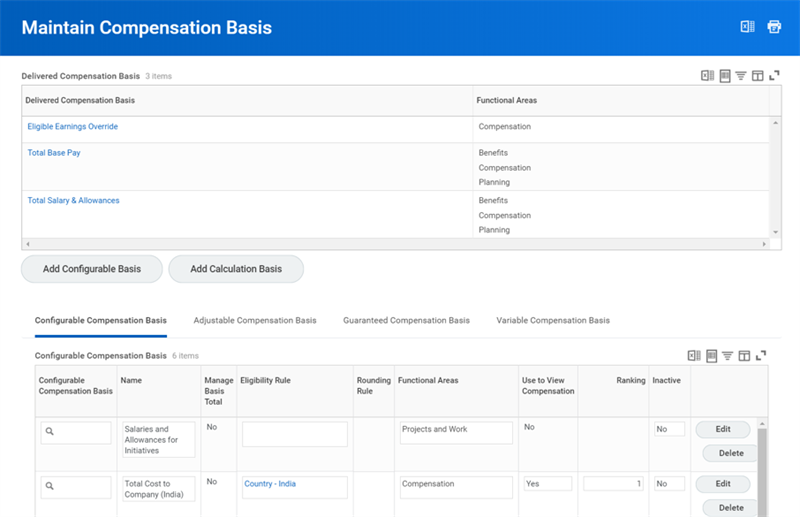Export Delivered Compensation Basis table to Excel
Screen dimensions: 800x517
point(707,76)
